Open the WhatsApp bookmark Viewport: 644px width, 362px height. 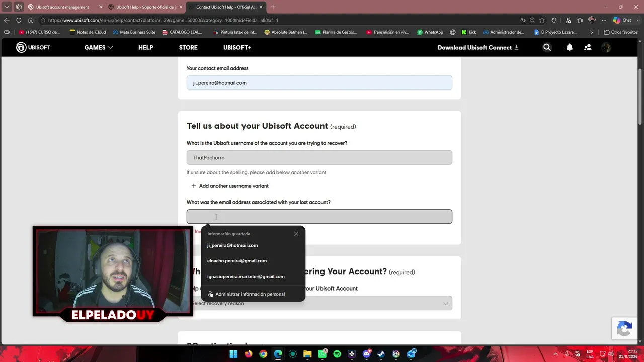point(430,32)
